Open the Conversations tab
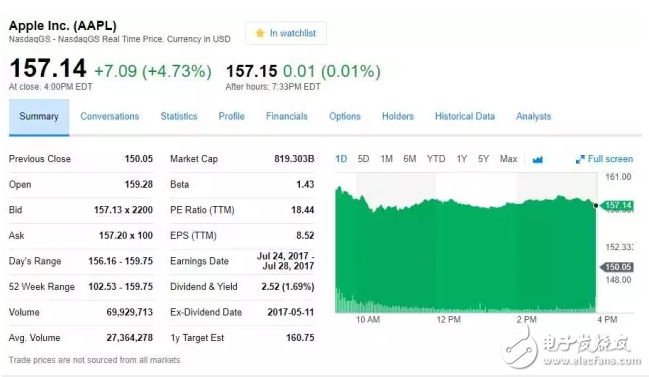The image size is (649, 377). click(x=110, y=117)
